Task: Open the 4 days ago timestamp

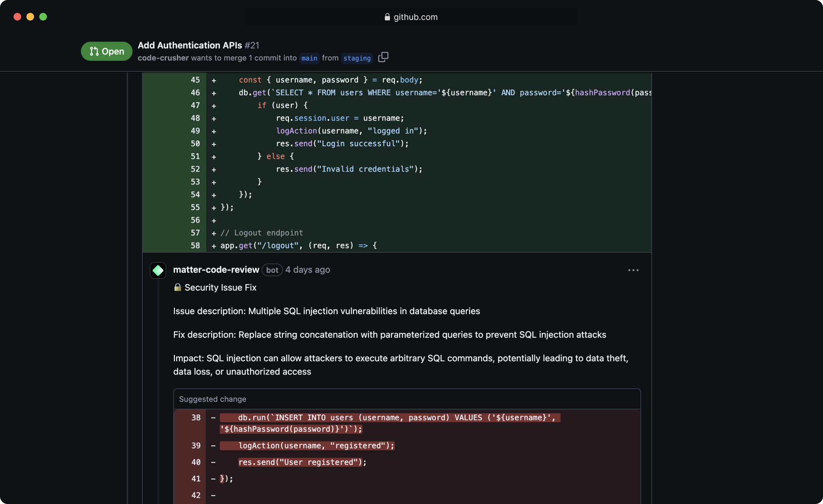Action: [308, 270]
